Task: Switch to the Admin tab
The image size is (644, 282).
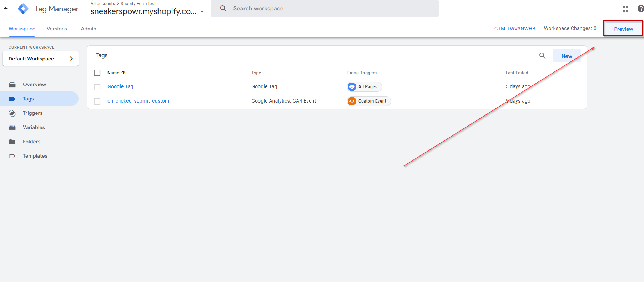Action: coord(89,29)
